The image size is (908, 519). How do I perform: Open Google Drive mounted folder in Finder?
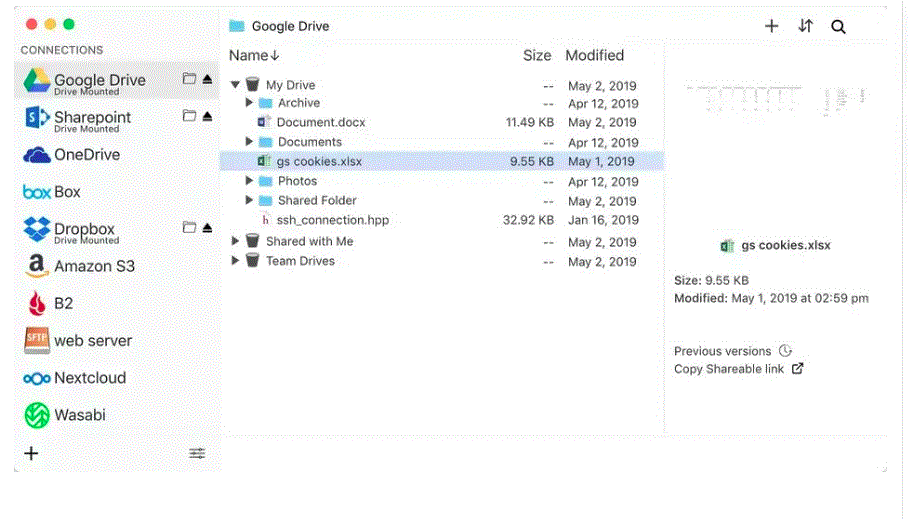189,78
